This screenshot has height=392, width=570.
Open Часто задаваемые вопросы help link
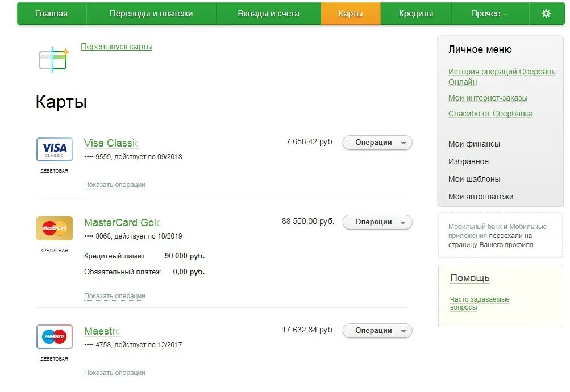click(480, 303)
